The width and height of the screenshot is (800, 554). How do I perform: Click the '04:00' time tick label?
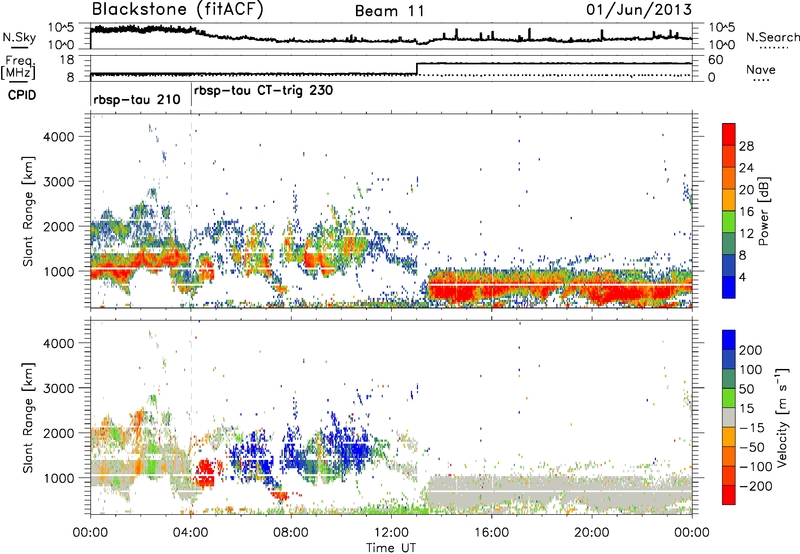191,533
